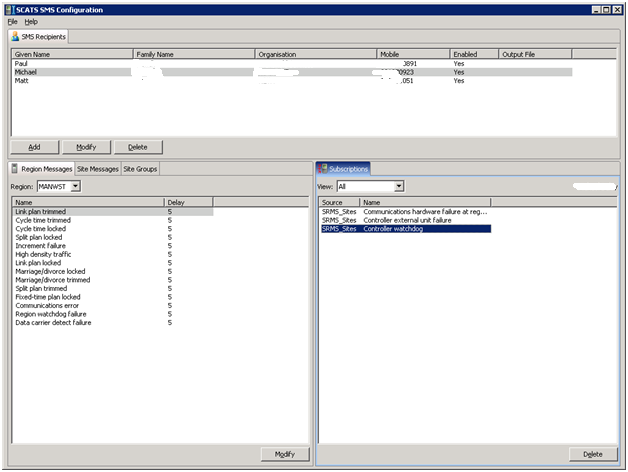Screen dimensions: 628x472
Task: Open the View dropdown set to All
Action: 398,186
